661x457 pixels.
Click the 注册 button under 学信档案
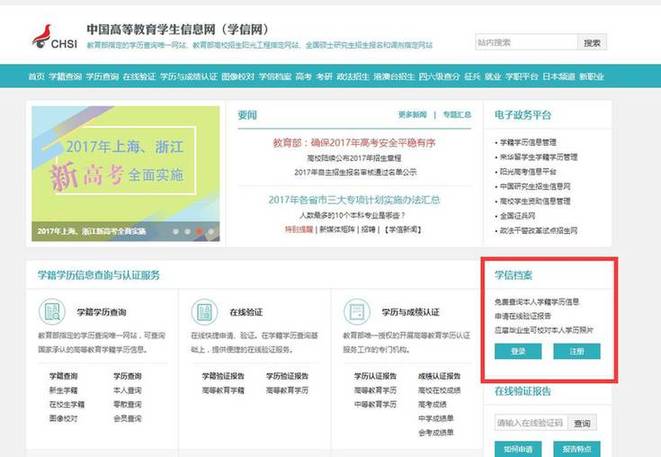point(577,351)
